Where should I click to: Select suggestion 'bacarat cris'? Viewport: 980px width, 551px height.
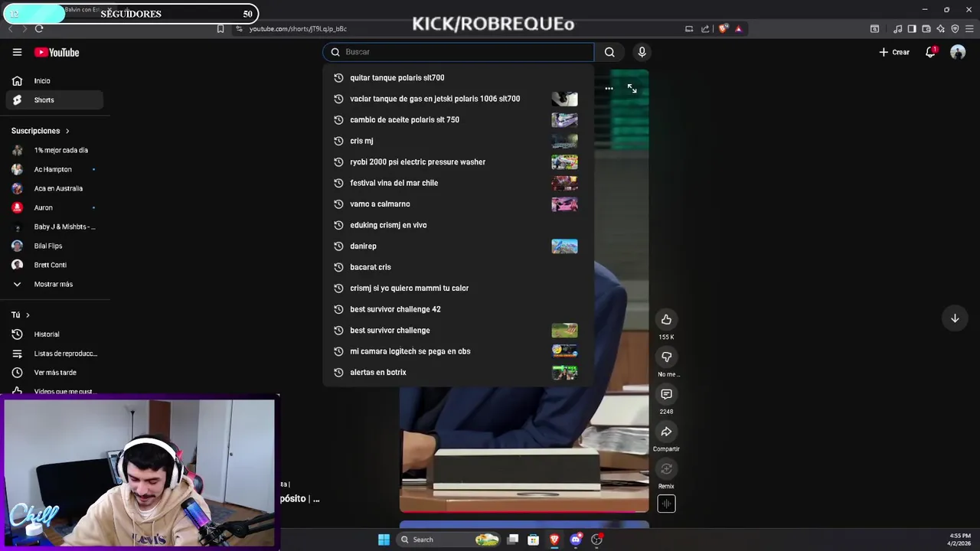(x=458, y=267)
